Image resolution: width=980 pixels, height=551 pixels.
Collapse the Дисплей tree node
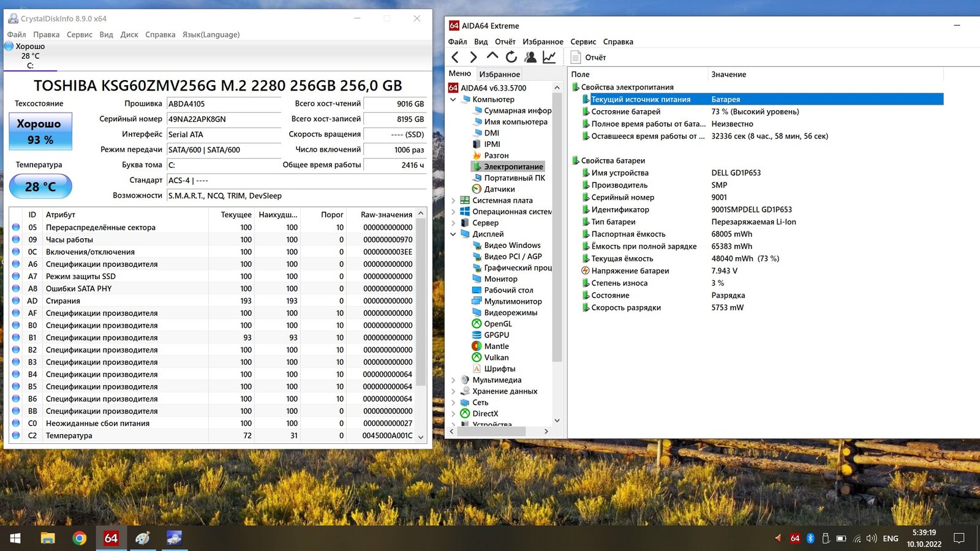pos(453,234)
